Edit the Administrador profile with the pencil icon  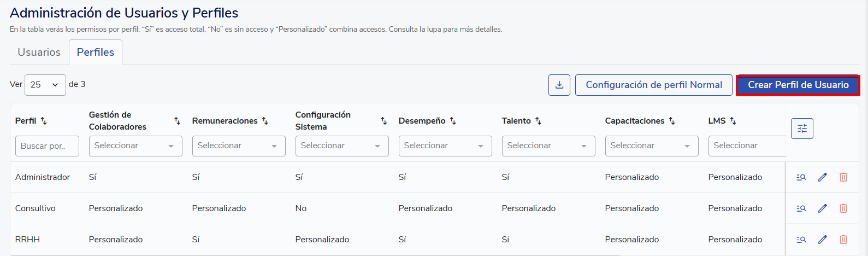click(822, 177)
